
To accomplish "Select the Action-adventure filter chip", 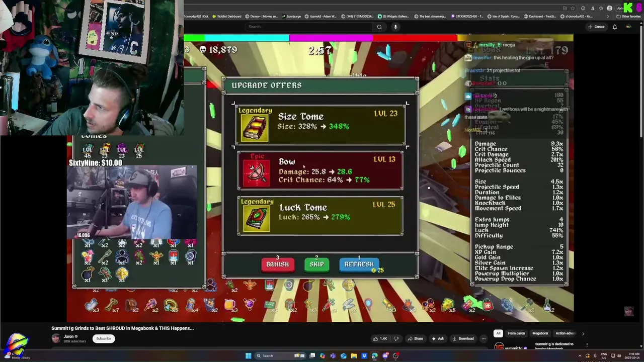I will coord(566,333).
